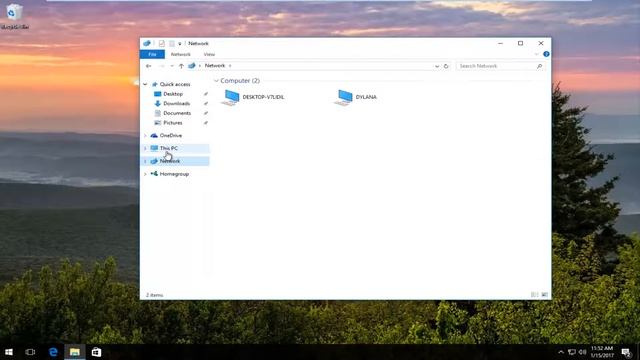Expand the ribbon chevron

[x=536, y=54]
